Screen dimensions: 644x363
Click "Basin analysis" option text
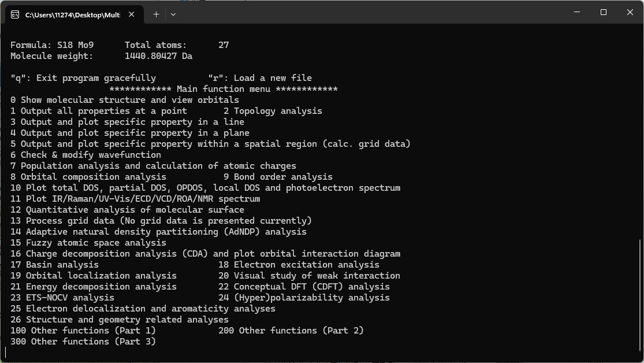(x=54, y=265)
